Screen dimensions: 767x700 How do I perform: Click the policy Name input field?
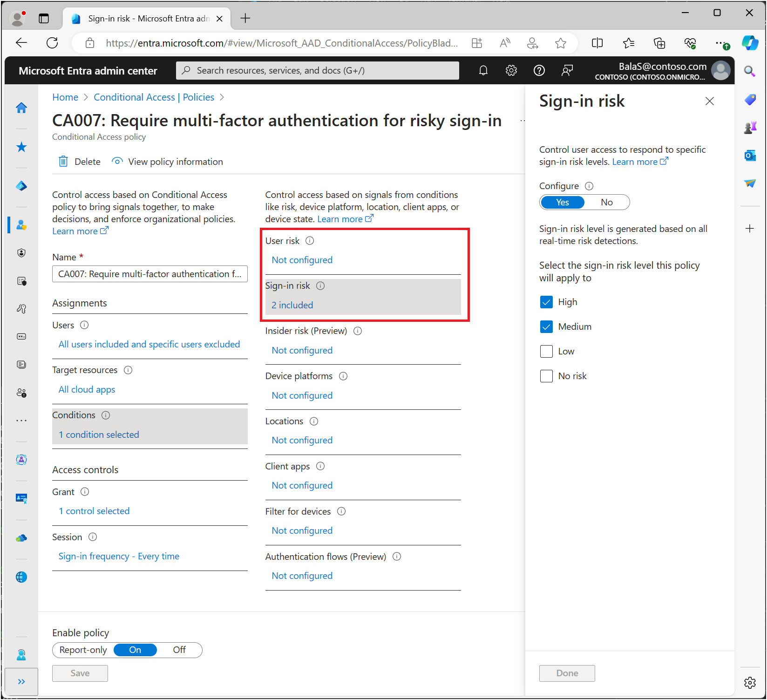coord(149,274)
